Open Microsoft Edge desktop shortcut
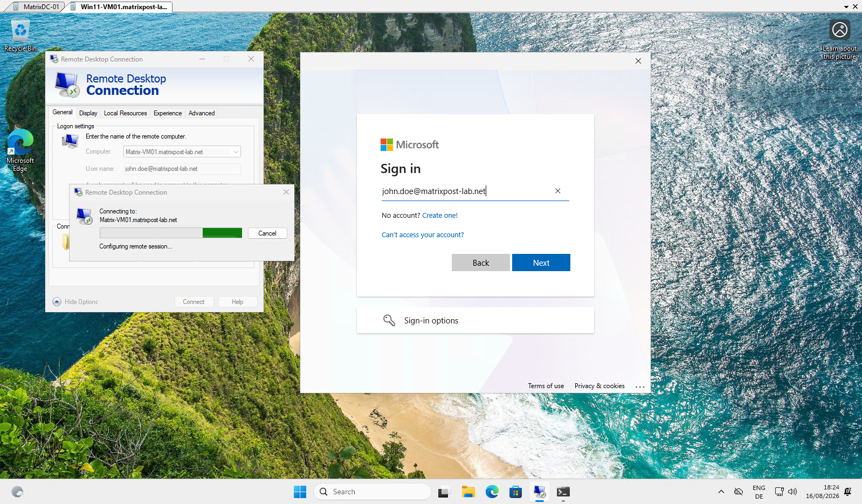 coord(20,150)
